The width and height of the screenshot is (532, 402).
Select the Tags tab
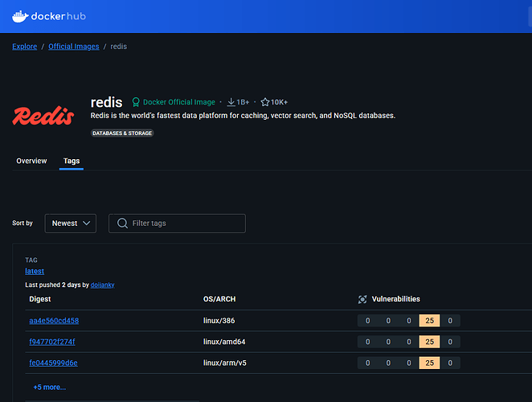(x=72, y=161)
